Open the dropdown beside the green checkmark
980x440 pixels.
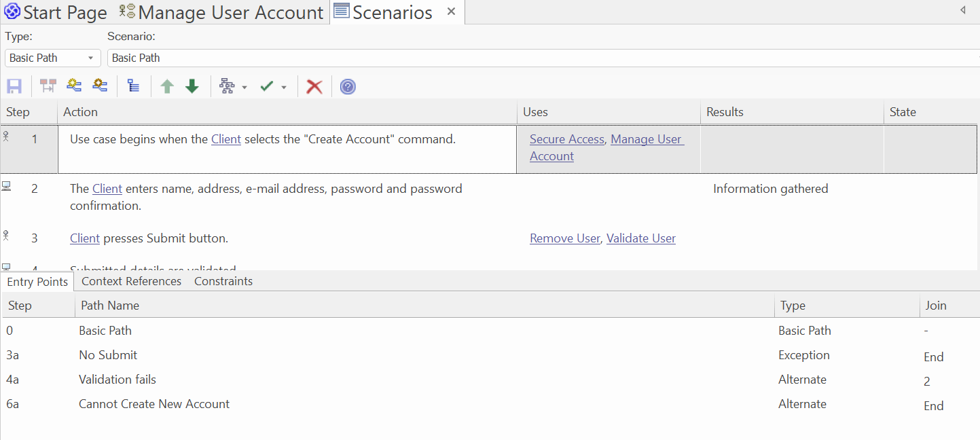pyautogui.click(x=284, y=86)
